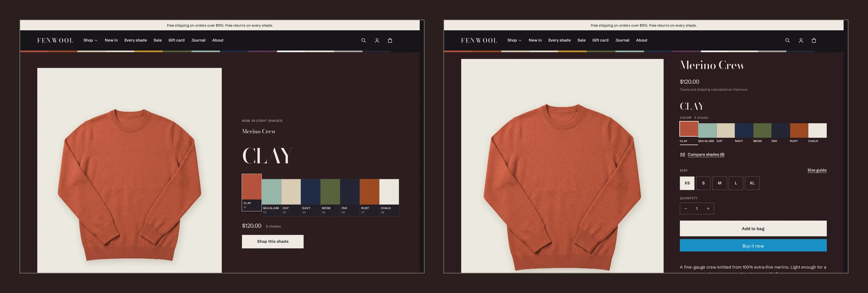The width and height of the screenshot is (868, 293).
Task: Click FENWOOL logo on right product page
Action: [x=479, y=40]
